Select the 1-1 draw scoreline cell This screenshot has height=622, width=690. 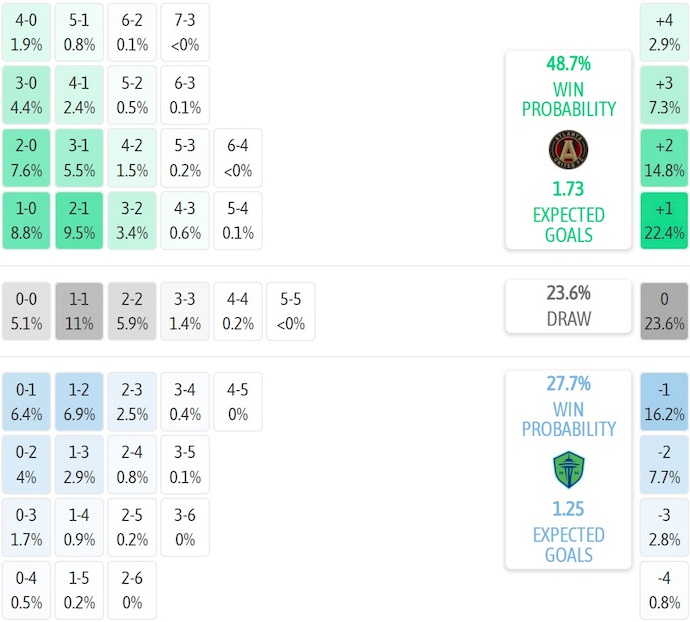point(80,311)
